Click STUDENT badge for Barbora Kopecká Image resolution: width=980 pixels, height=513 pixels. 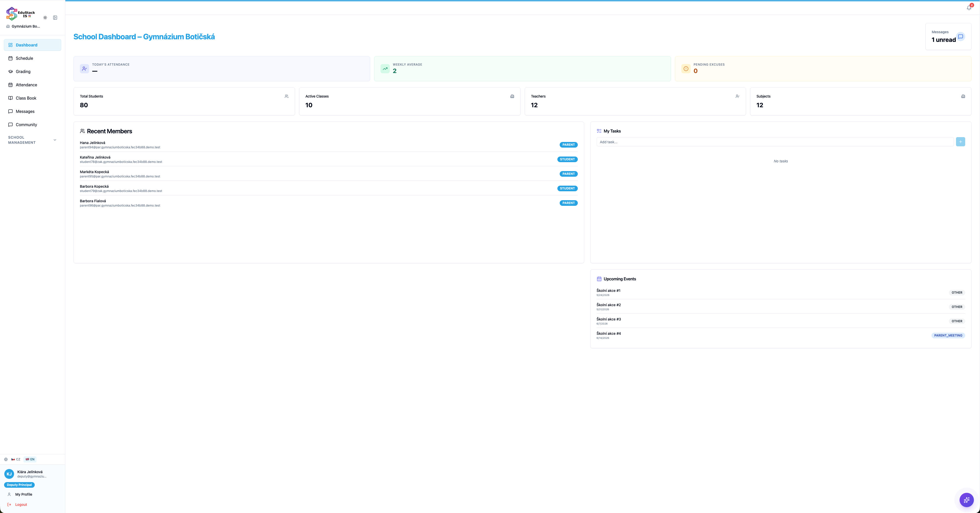(x=567, y=188)
